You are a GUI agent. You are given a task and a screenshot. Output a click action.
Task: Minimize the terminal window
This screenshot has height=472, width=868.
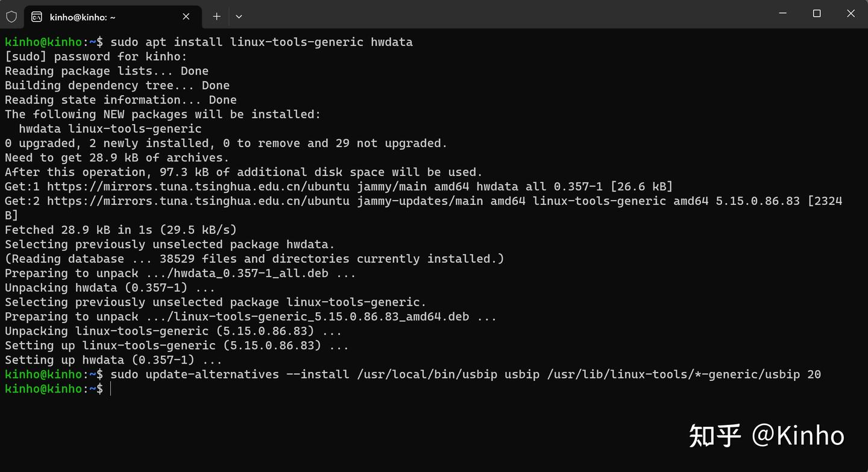pos(782,13)
